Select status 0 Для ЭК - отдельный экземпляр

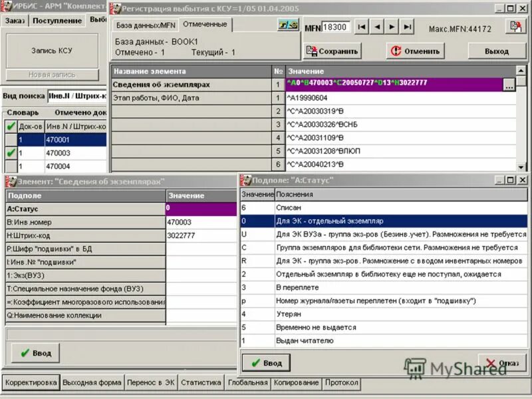pyautogui.click(x=384, y=221)
